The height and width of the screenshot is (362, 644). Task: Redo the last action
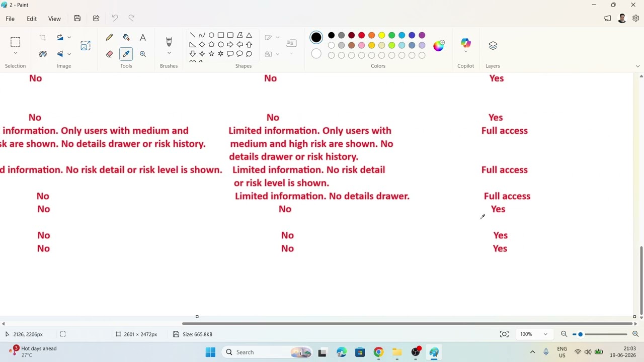pyautogui.click(x=131, y=19)
